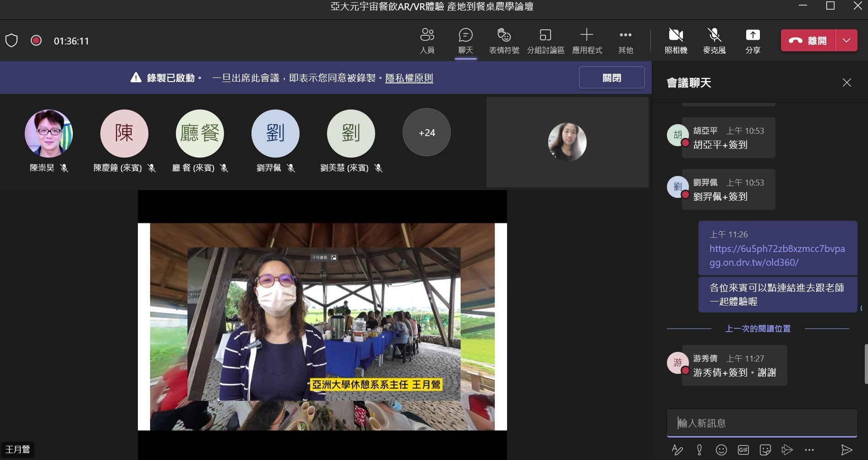Expand the leave options dropdown arrow
Image resolution: width=868 pixels, height=460 pixels.
tap(846, 40)
